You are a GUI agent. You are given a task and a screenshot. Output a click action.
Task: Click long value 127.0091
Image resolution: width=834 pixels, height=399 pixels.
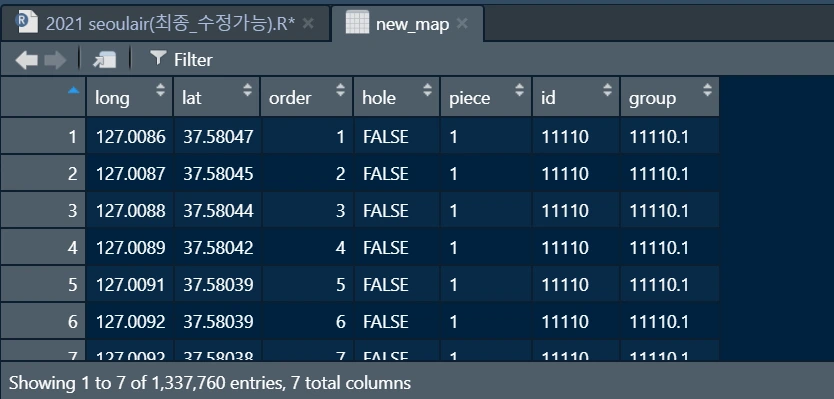pos(131,285)
